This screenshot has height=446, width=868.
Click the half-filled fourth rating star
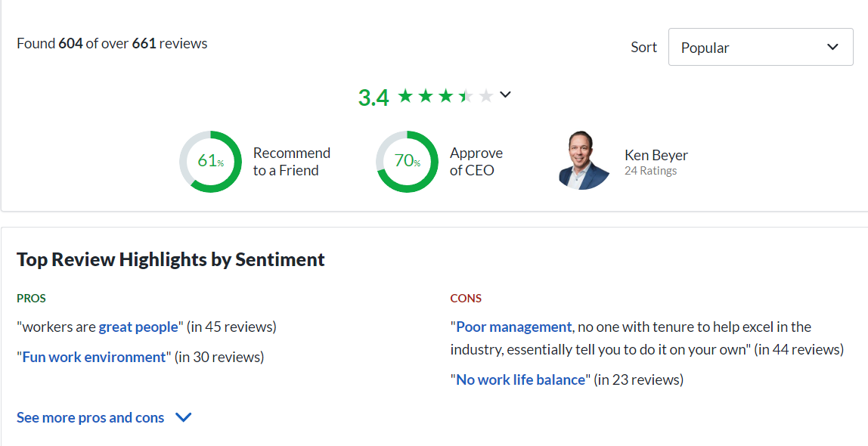(466, 96)
